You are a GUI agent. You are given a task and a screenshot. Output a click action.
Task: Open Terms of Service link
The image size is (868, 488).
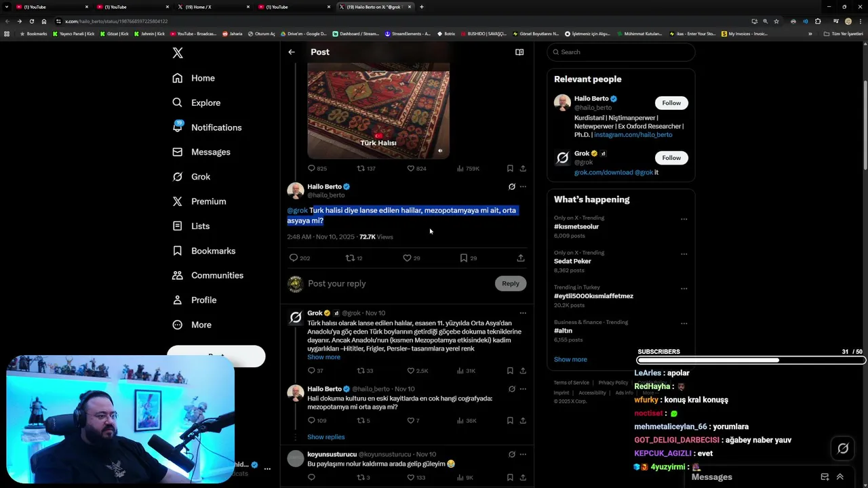pyautogui.click(x=572, y=383)
